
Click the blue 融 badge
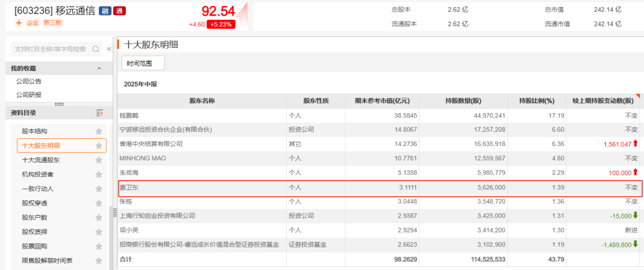[105, 11]
